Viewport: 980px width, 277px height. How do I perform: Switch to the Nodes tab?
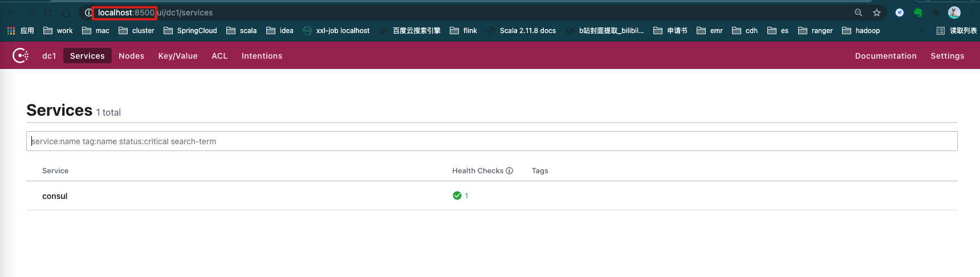[131, 56]
